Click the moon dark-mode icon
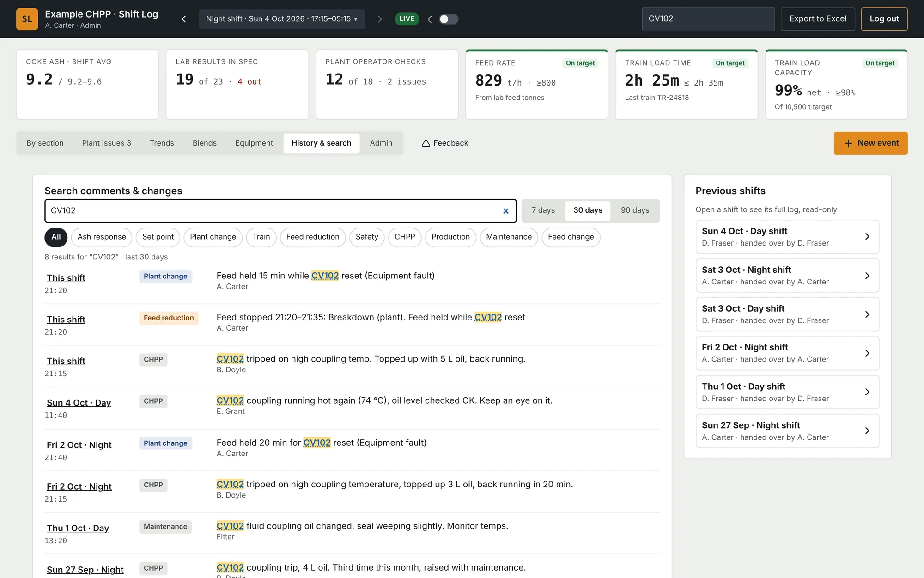The width and height of the screenshot is (924, 578). [x=430, y=19]
